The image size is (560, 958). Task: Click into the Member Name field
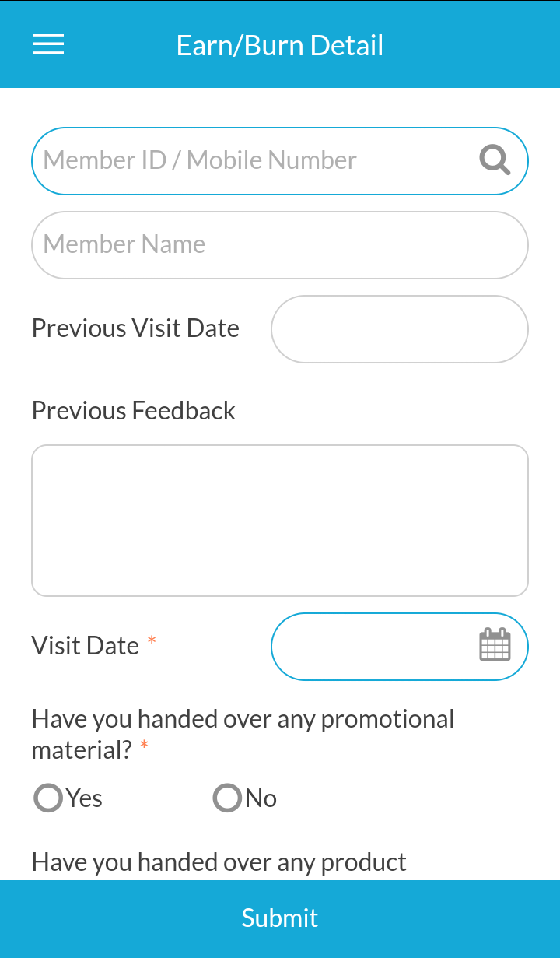tap(280, 244)
